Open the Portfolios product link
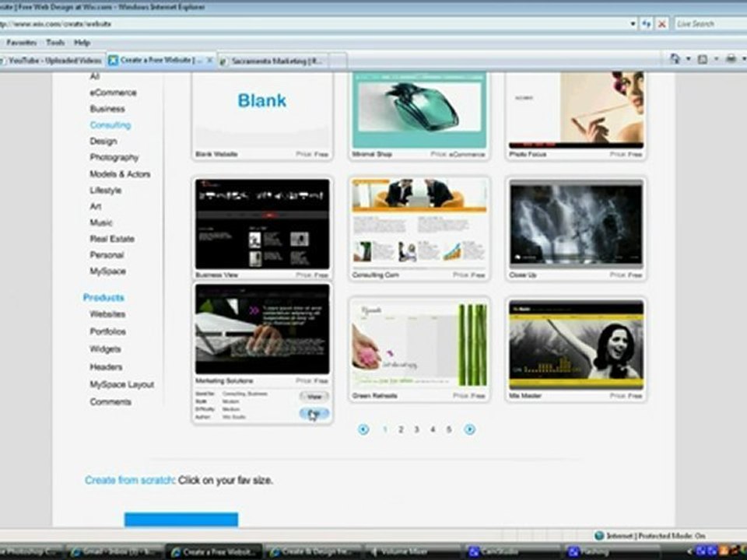Screen dimensions: 747x560 click(x=107, y=331)
